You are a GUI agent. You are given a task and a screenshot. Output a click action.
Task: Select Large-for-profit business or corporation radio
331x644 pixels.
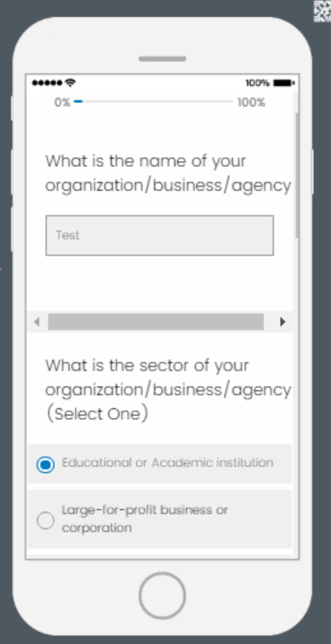45,520
